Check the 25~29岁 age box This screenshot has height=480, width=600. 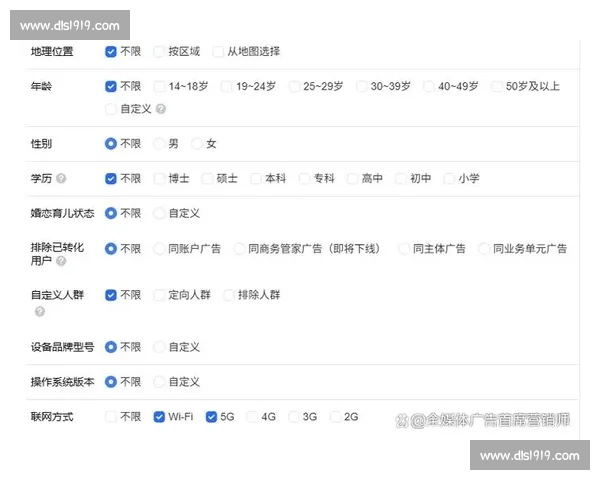[294, 87]
